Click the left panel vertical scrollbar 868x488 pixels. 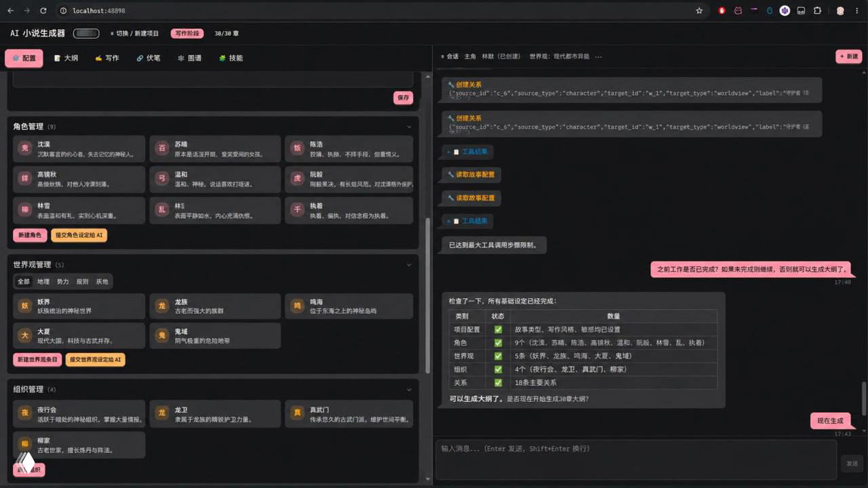point(427,295)
